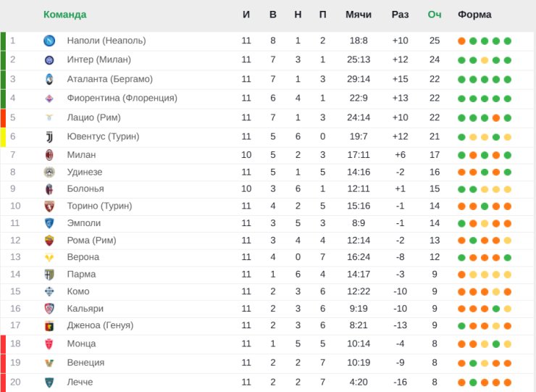Click the Juventus club logo icon

coord(49,137)
